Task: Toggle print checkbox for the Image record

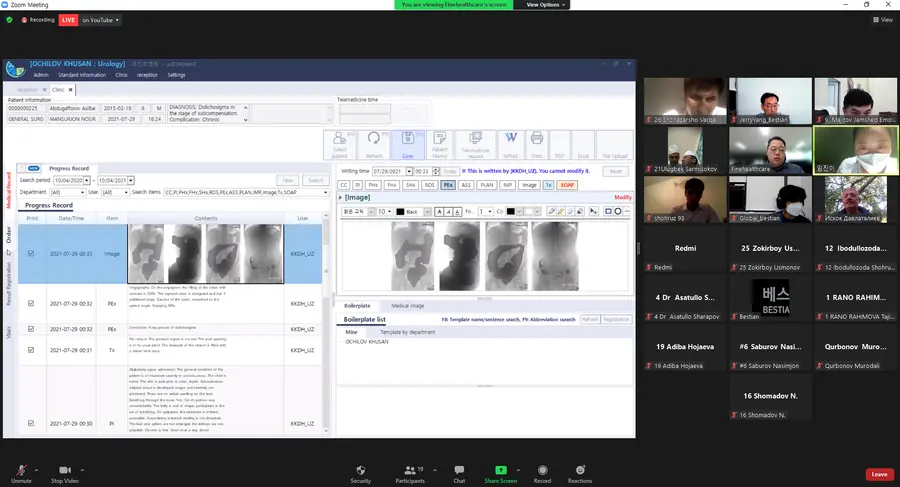Action: point(31,254)
